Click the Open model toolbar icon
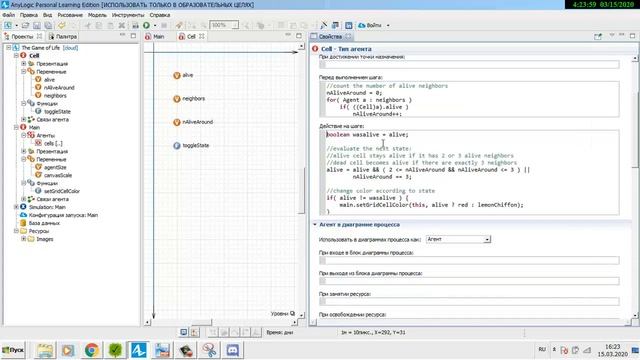640x360 pixels. click(x=25, y=25)
